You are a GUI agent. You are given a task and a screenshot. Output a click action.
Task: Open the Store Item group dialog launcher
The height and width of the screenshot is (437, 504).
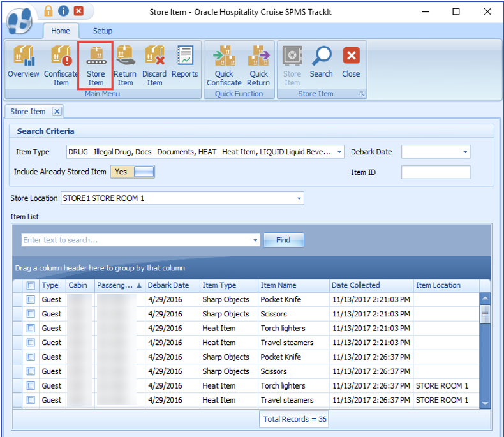pyautogui.click(x=362, y=94)
